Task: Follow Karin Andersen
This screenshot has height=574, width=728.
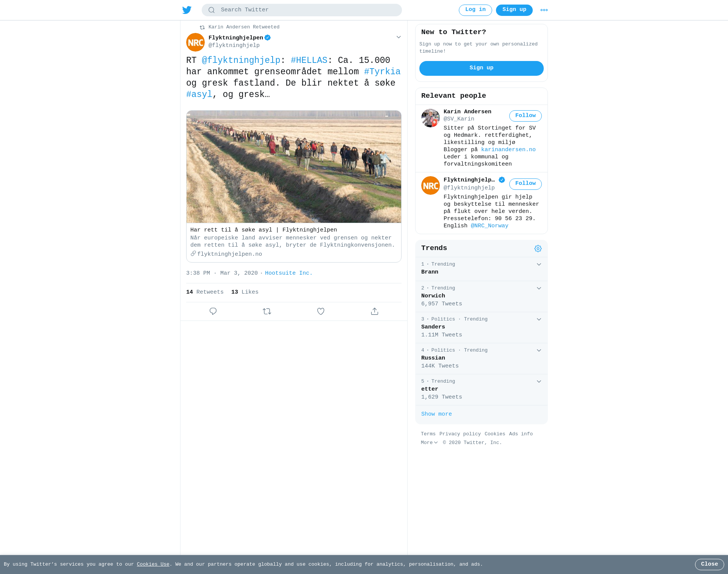Action: tap(525, 116)
